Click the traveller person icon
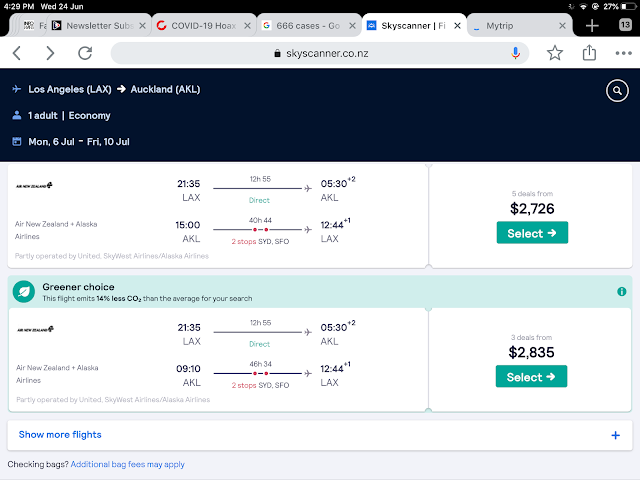 click(17, 116)
